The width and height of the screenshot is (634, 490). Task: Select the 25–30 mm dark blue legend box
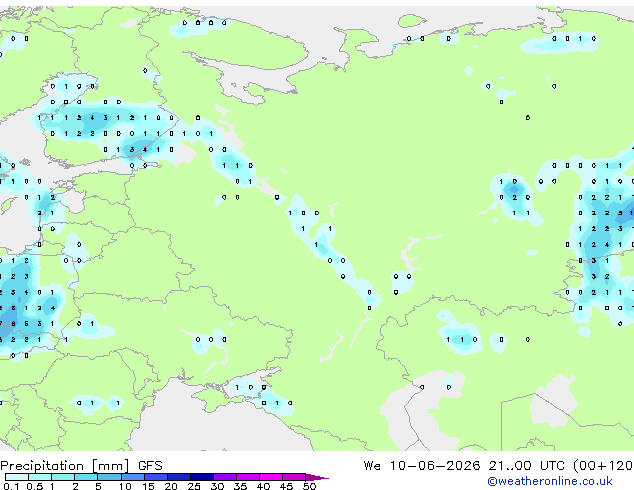pyautogui.click(x=202, y=477)
